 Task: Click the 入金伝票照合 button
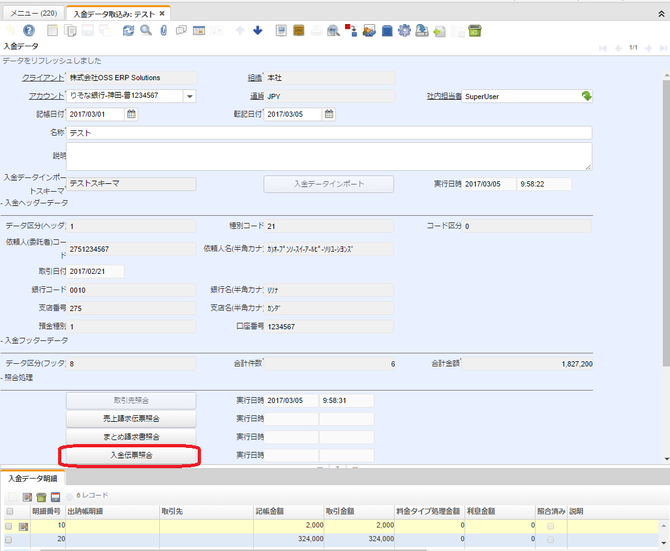[131, 455]
